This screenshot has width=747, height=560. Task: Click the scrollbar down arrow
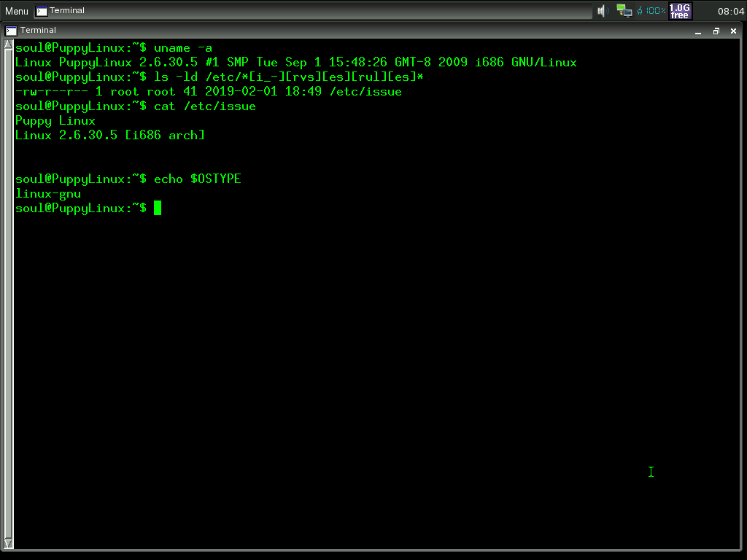tap(8, 543)
